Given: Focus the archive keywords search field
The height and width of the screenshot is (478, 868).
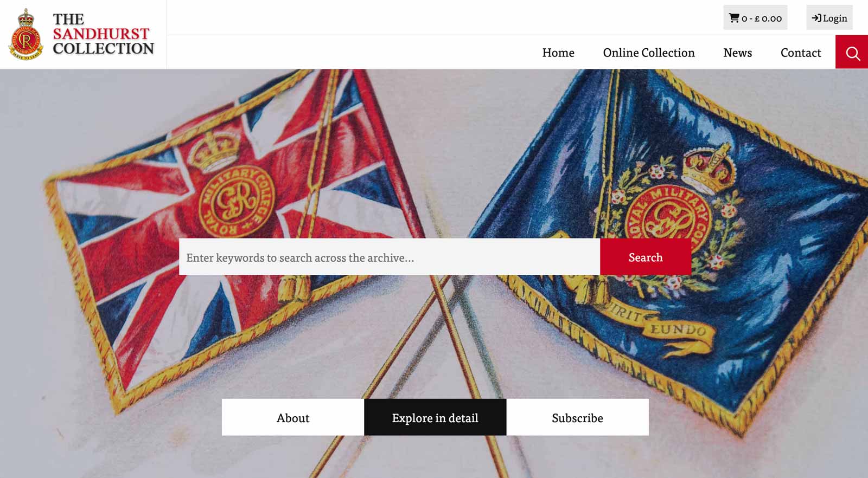Looking at the screenshot, I should (x=390, y=257).
